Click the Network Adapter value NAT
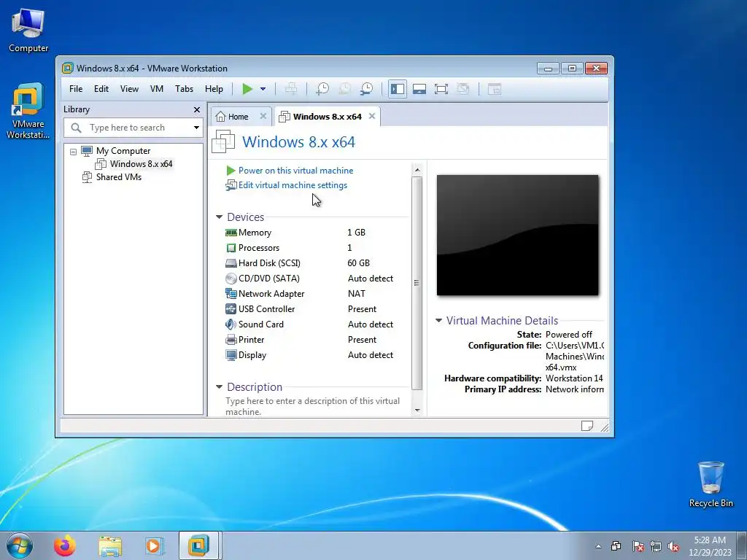The height and width of the screenshot is (560, 747). [x=356, y=294]
